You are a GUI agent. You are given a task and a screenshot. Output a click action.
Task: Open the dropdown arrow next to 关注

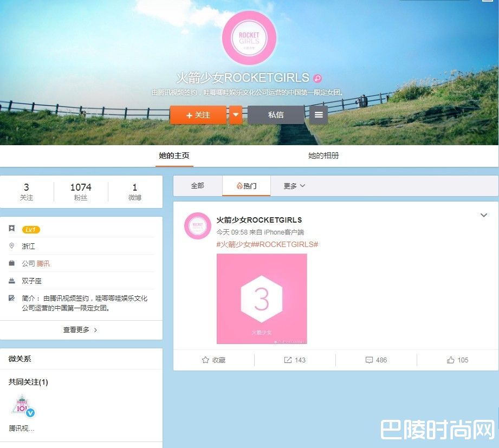coord(236,115)
